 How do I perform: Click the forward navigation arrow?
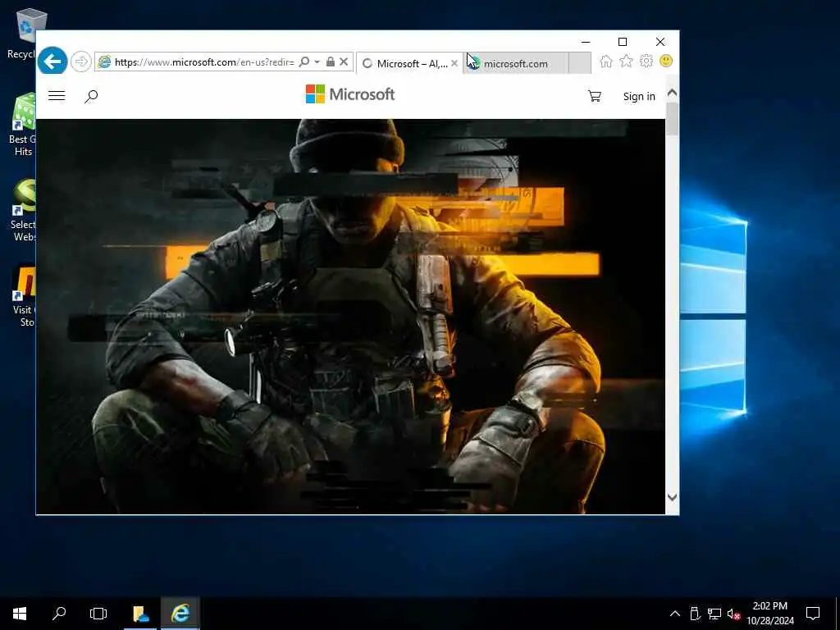point(80,62)
